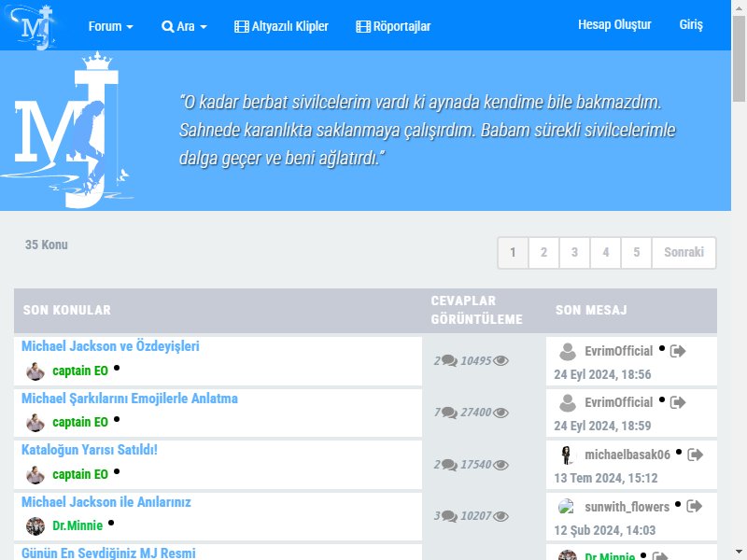
Task: Click the Sonraki next page button
Action: tap(684, 252)
